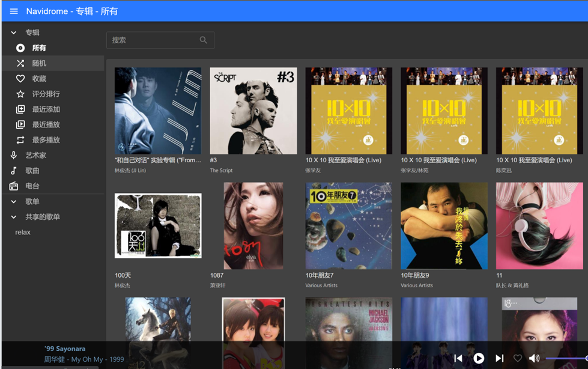Image resolution: width=588 pixels, height=369 pixels.
Task: Open The Script artist link
Action: coord(221,171)
